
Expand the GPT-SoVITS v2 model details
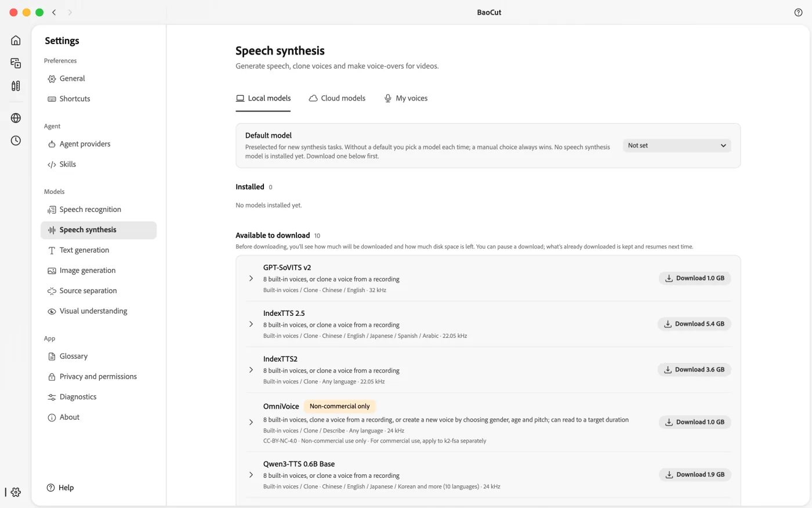251,279
